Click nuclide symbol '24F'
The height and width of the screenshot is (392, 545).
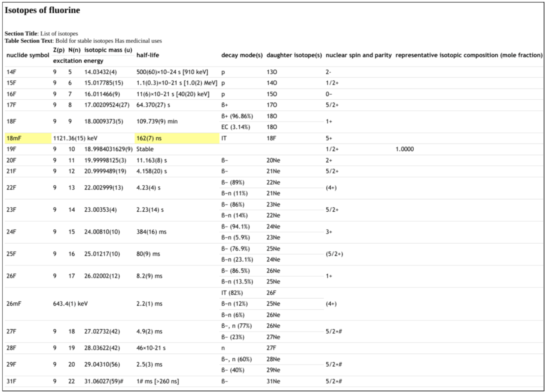[x=11, y=232]
